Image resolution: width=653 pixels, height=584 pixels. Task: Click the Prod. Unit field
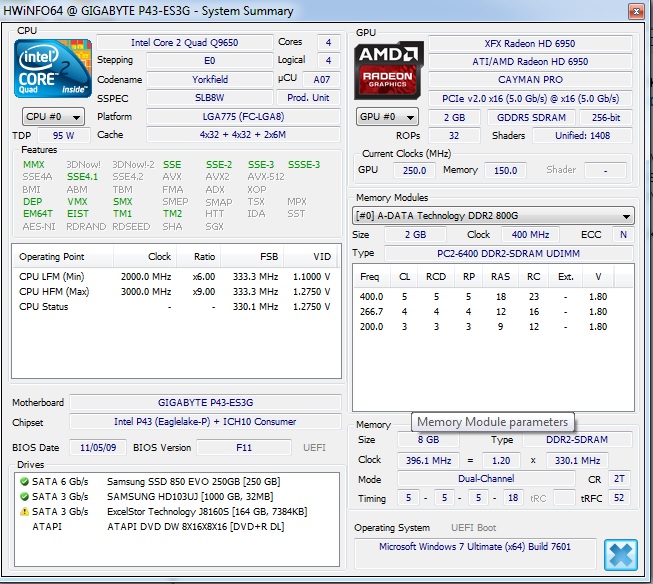coord(308,97)
